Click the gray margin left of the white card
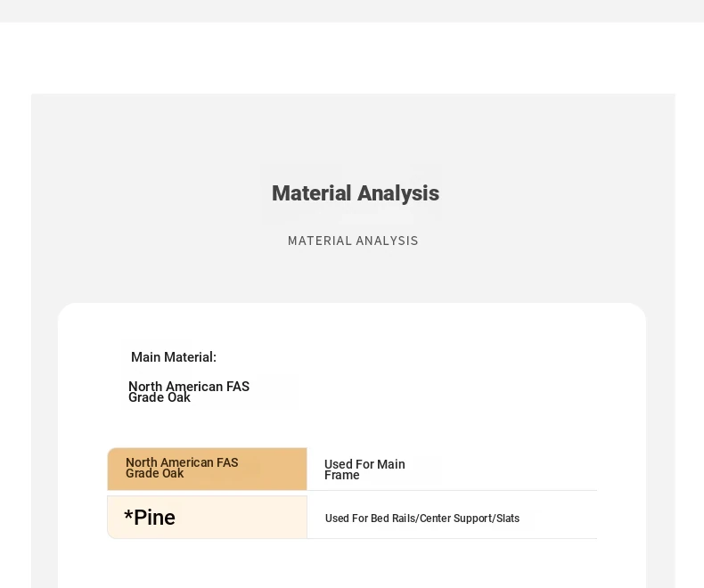The width and height of the screenshot is (704, 588). 45,445
